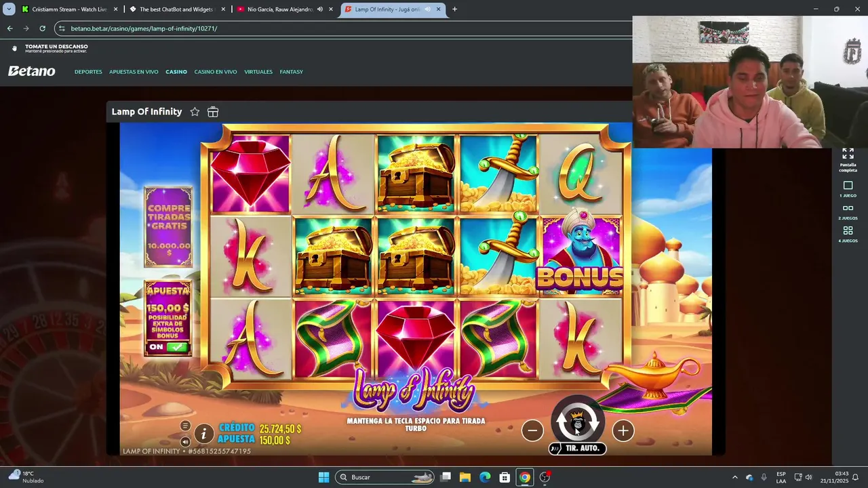Viewport: 868px width, 488px height.
Task: Open Task View on the taskbar
Action: 446,477
